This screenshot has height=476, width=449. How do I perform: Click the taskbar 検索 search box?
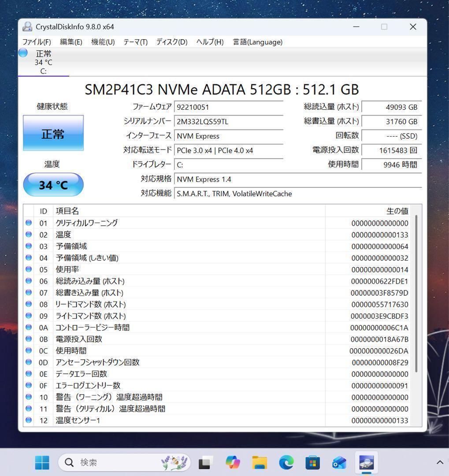(x=124, y=462)
